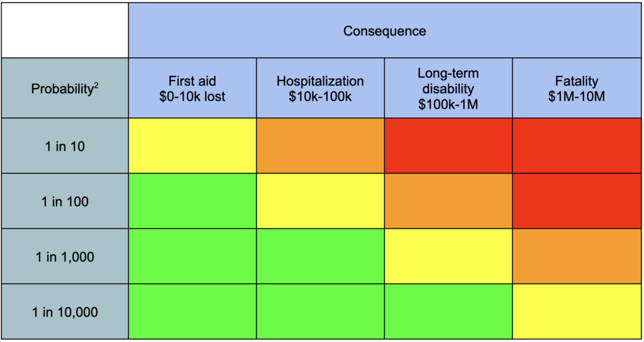The height and width of the screenshot is (342, 644).
Task: Select red cell for Fatality, 1 in 100
Action: click(577, 201)
